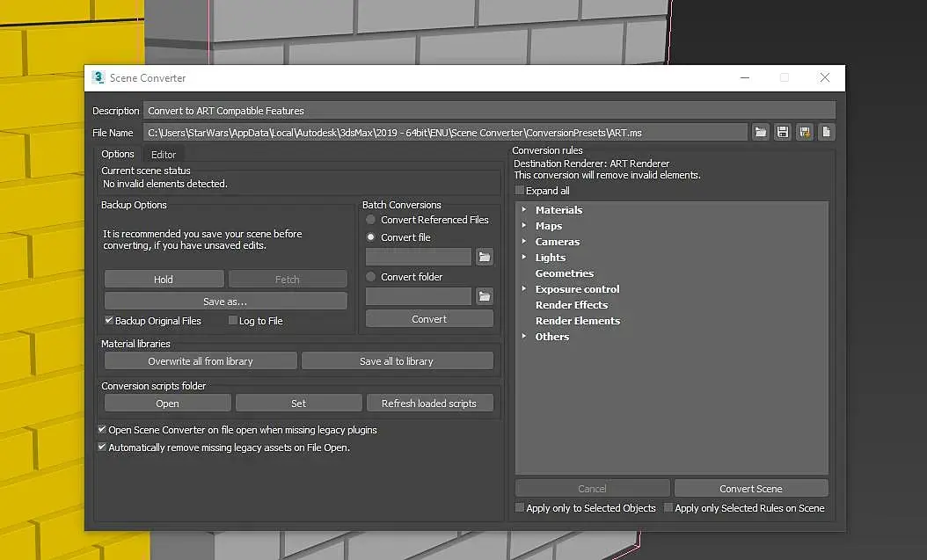Click into the Description text field
Screen dimensions: 927x560
pyautogui.click(x=490, y=111)
